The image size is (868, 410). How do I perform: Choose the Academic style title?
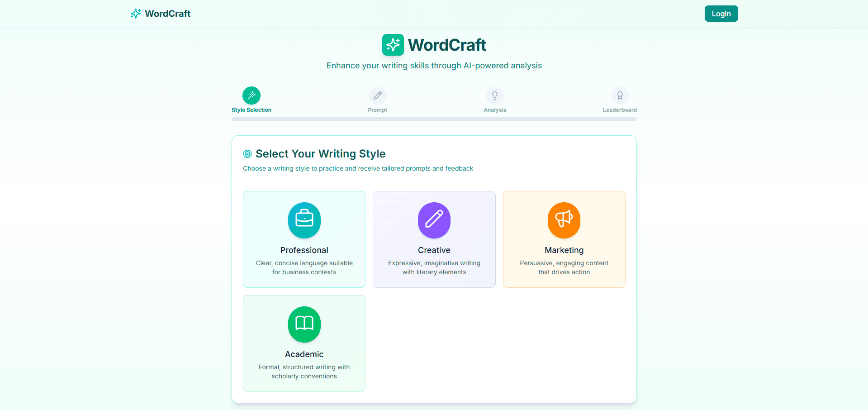pos(304,354)
